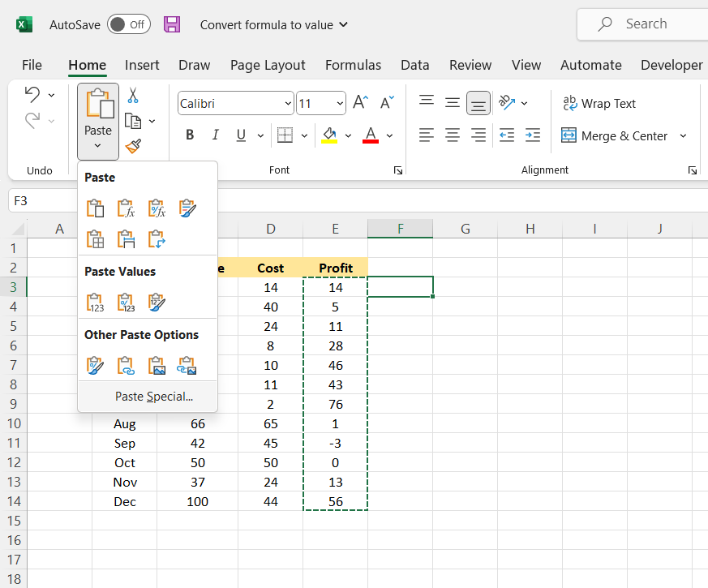Open the Calibri font name dropdown

pyautogui.click(x=288, y=104)
